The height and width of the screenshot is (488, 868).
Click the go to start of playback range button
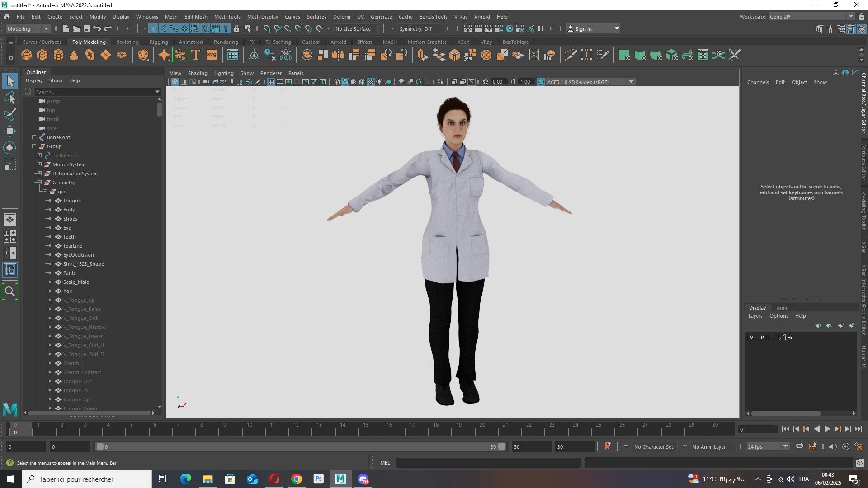(x=786, y=429)
